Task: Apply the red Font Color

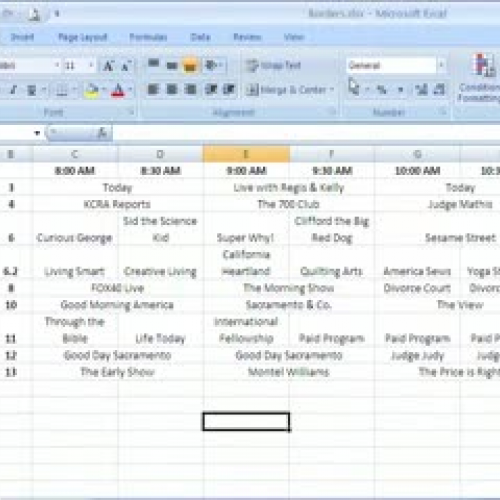Action: [x=118, y=90]
